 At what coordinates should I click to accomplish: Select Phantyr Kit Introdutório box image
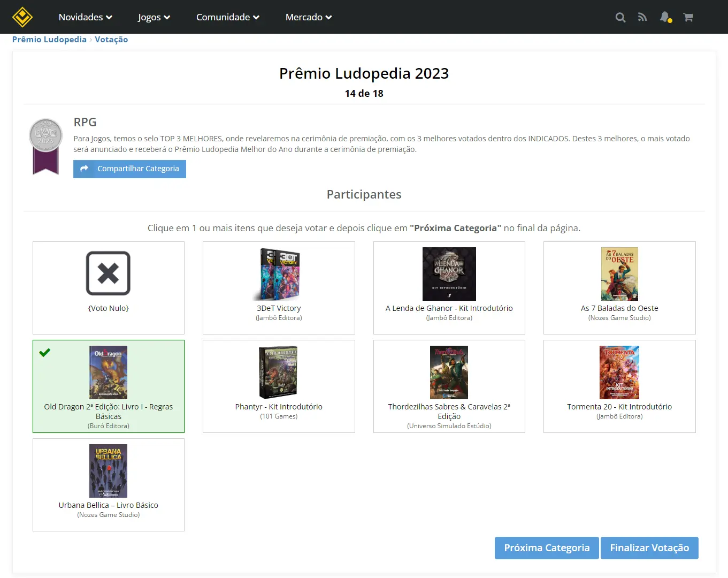coord(279,372)
